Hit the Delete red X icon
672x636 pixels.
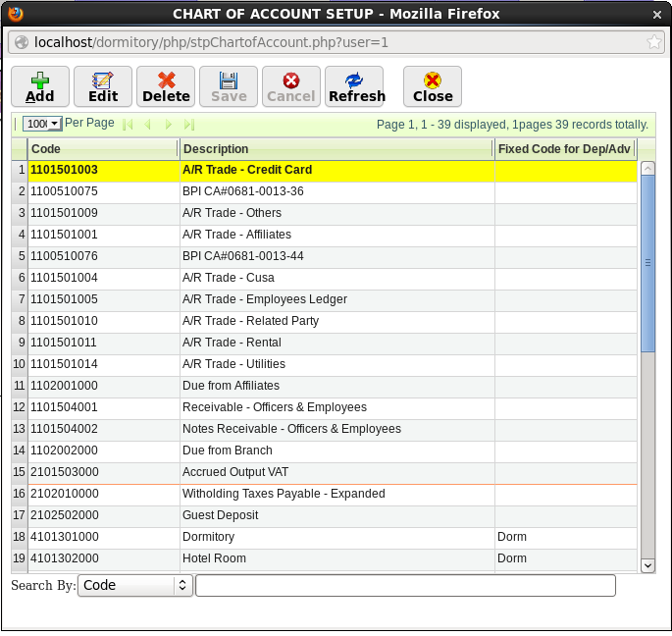pos(166,80)
